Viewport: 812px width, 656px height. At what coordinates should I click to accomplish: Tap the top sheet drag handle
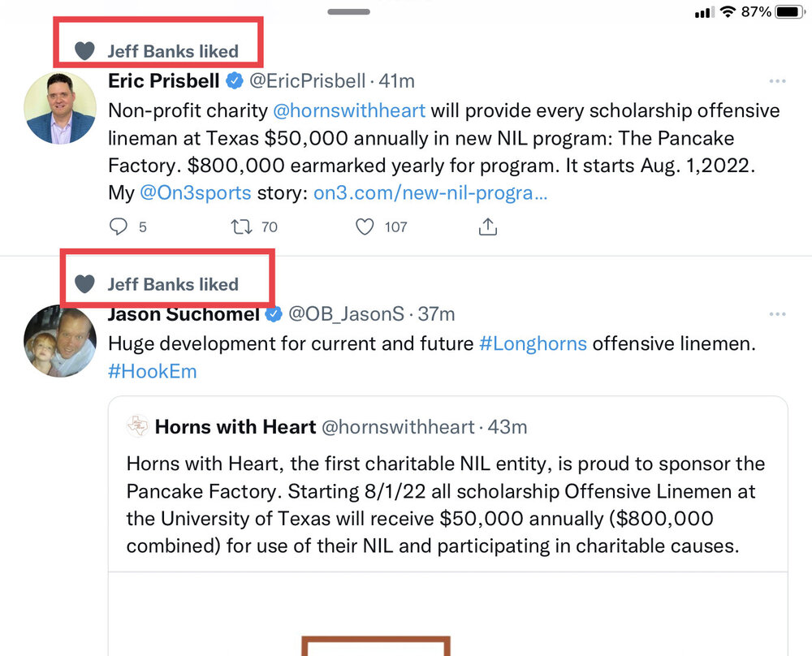coord(348,12)
